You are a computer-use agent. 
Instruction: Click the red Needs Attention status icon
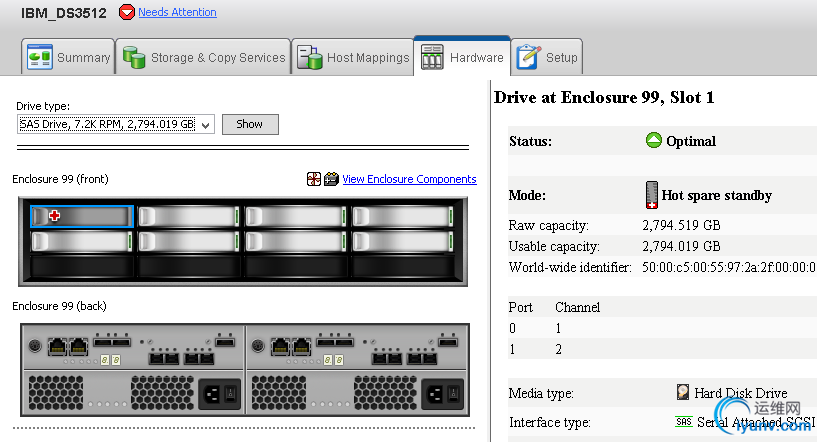(x=127, y=11)
